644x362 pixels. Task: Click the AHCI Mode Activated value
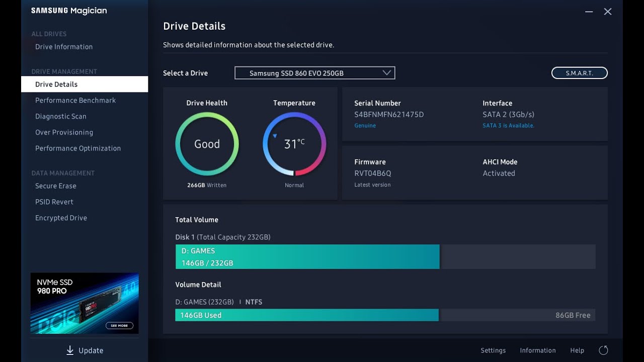tap(499, 173)
